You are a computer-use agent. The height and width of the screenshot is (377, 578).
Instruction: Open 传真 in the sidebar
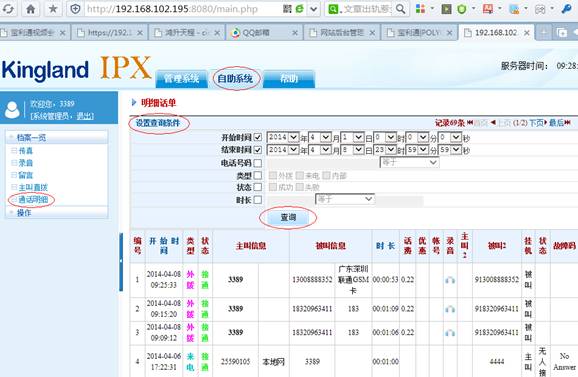click(x=26, y=150)
